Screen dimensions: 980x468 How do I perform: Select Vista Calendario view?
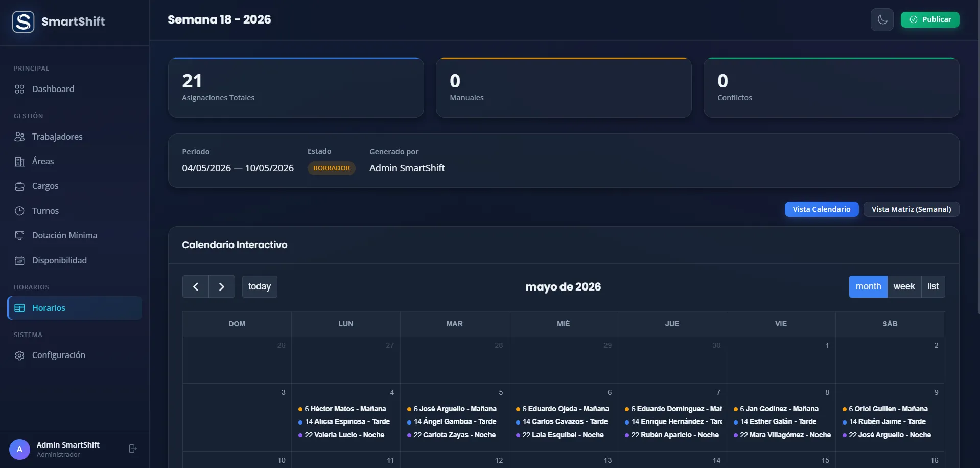point(822,209)
